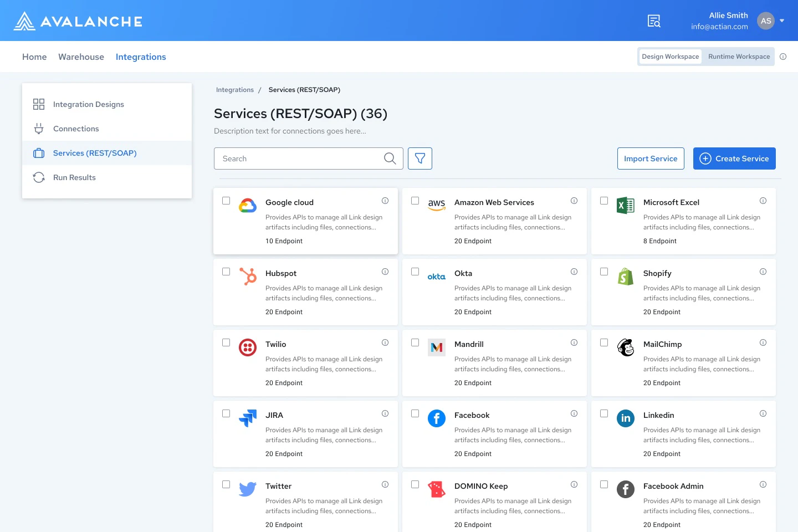Click the Connections plug icon
The image size is (798, 532).
tap(38, 128)
